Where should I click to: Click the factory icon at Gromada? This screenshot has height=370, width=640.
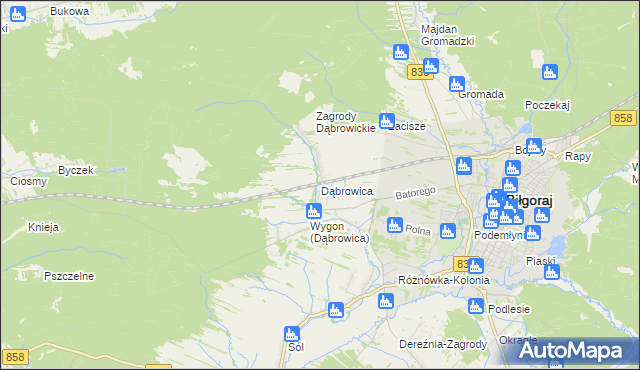(457, 84)
